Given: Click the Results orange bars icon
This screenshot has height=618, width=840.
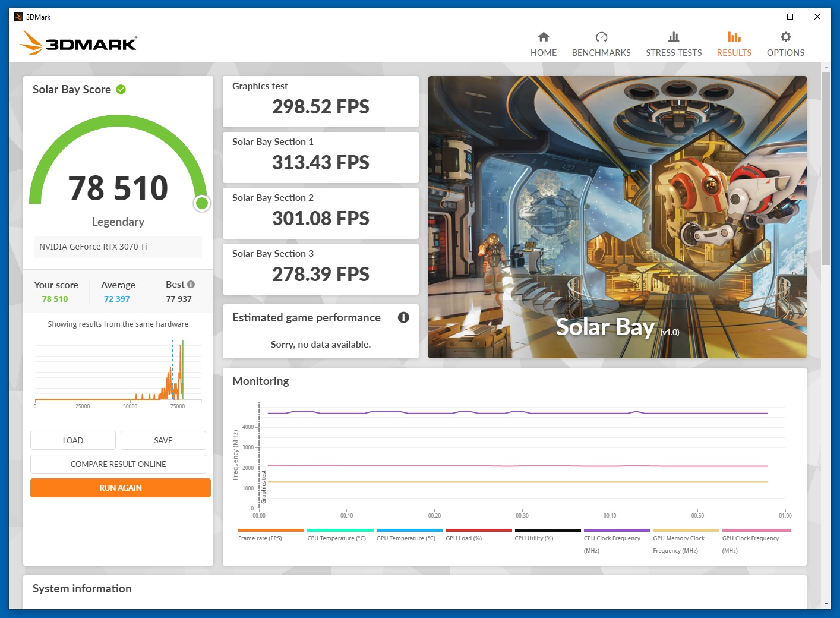Looking at the screenshot, I should (734, 37).
